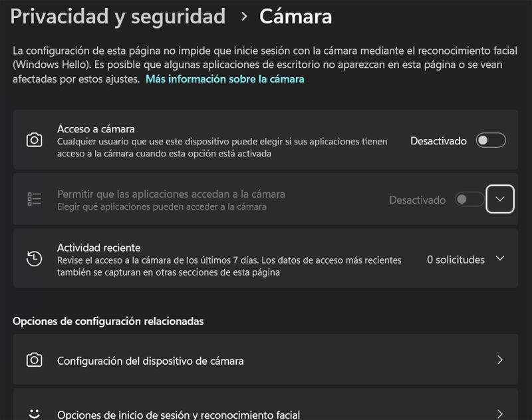Click camera icon beside Acceso a cámara
Screen dimensions: 532x420
[35, 140]
